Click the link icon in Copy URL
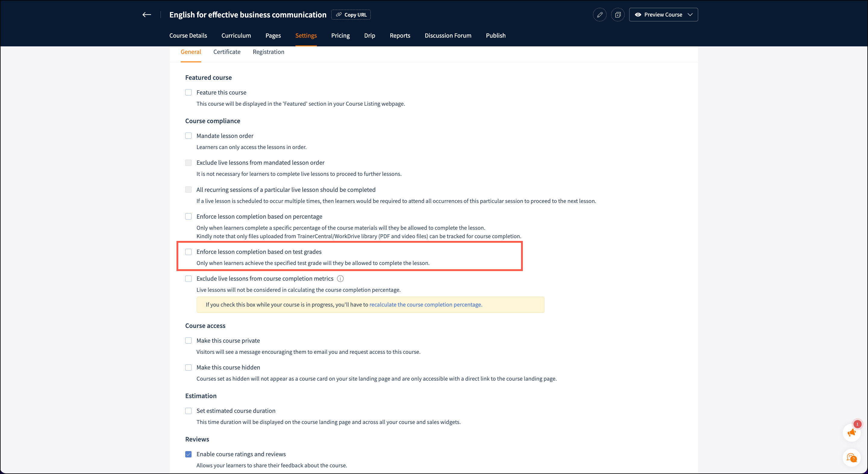Viewport: 868px width, 474px height. pos(339,14)
